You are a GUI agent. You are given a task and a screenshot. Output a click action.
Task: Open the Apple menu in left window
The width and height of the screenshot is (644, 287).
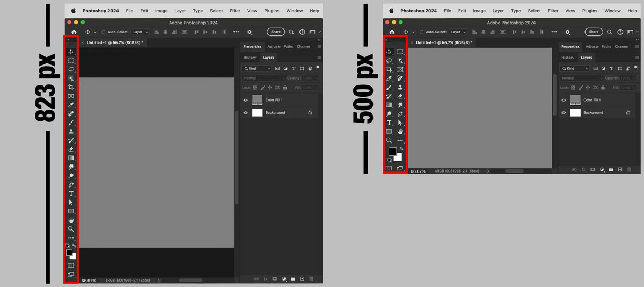[74, 11]
